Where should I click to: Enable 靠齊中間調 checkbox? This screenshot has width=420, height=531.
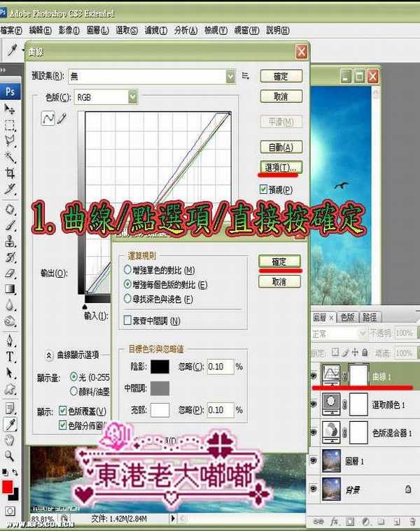coord(127,320)
